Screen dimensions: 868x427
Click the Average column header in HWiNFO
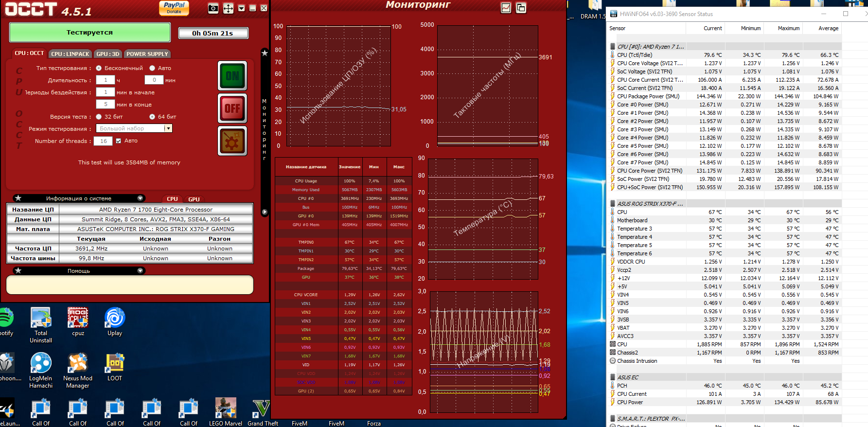[x=828, y=28]
